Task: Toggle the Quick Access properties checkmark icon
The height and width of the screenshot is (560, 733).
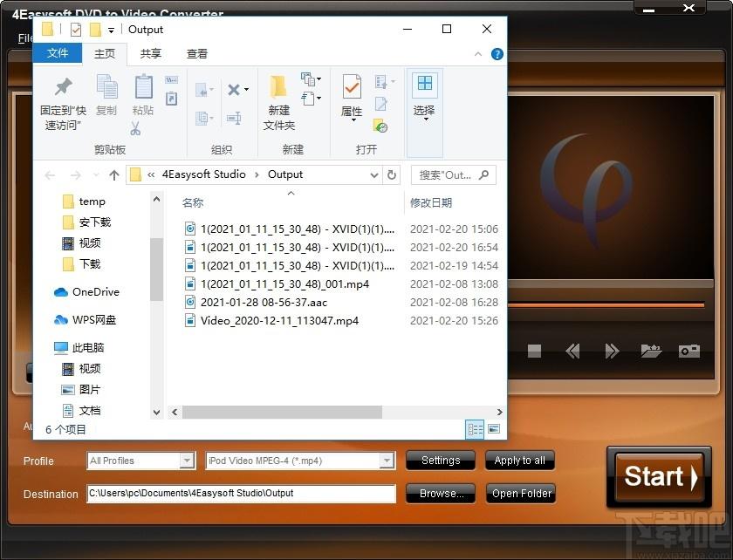Action: click(75, 30)
